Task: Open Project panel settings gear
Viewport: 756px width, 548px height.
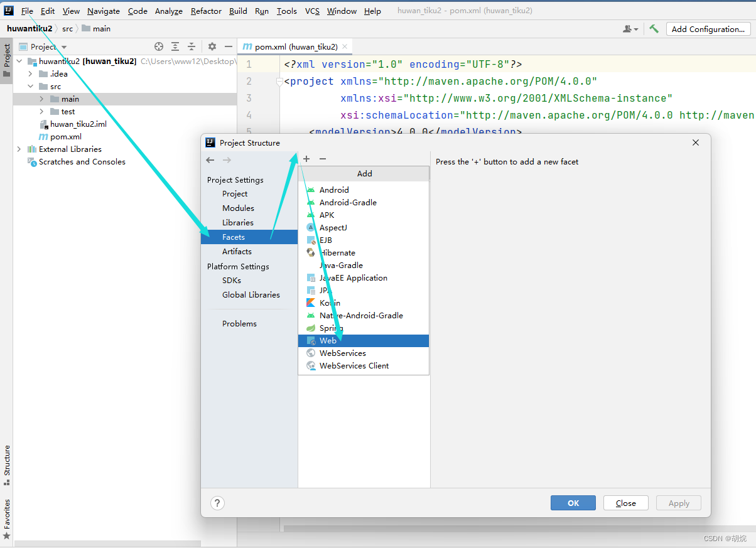Action: (212, 46)
